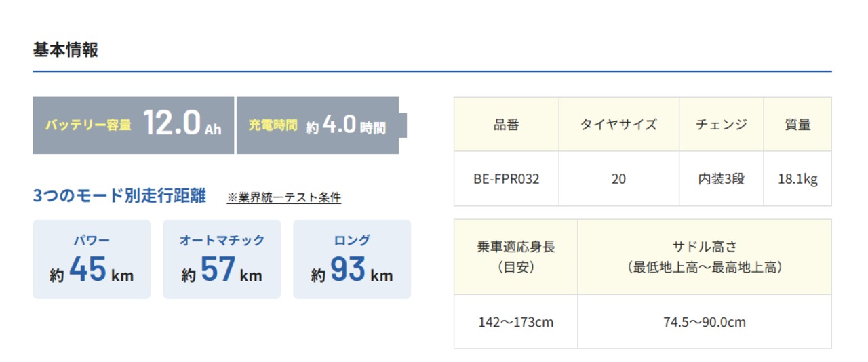Click the BE-FPR032 model number cell
Viewport: 868px width, 362px height.
tap(507, 179)
